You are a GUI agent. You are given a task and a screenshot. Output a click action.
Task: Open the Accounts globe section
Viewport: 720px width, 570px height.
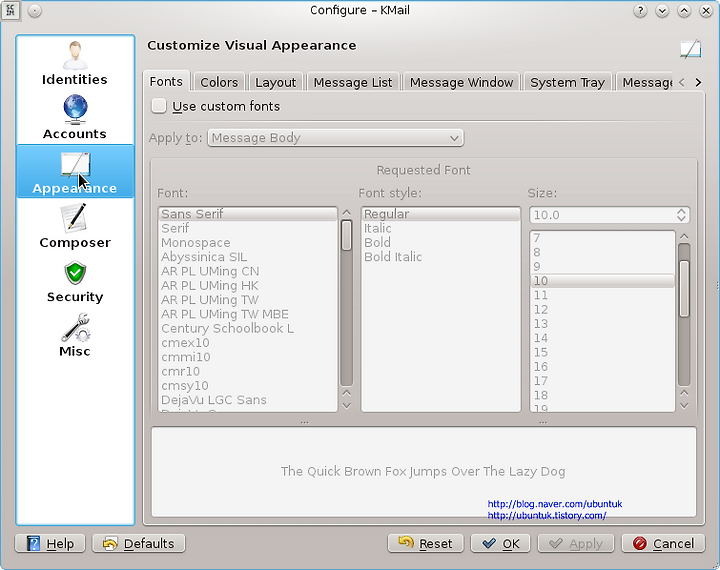[75, 117]
